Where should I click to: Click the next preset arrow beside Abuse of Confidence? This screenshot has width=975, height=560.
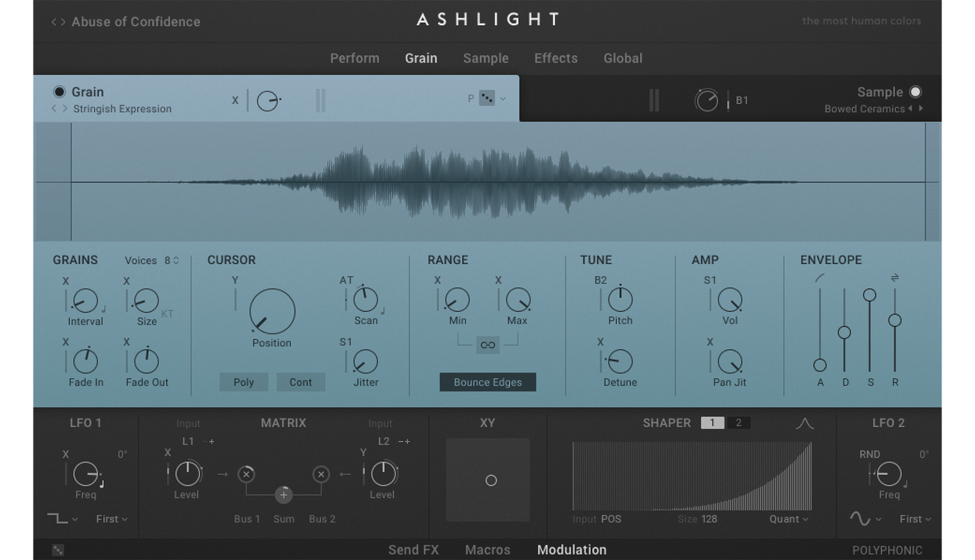click(x=64, y=22)
